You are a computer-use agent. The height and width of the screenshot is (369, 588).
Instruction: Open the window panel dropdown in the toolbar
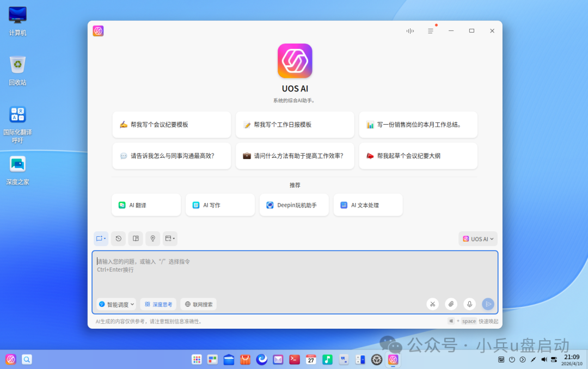pos(169,238)
